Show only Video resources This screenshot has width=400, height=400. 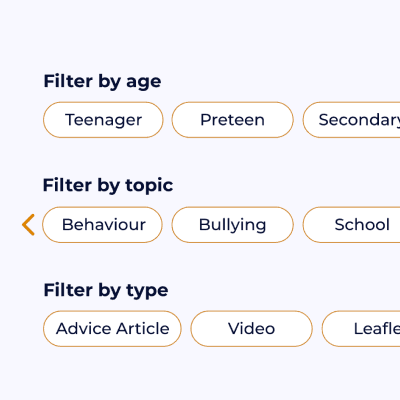(x=252, y=329)
